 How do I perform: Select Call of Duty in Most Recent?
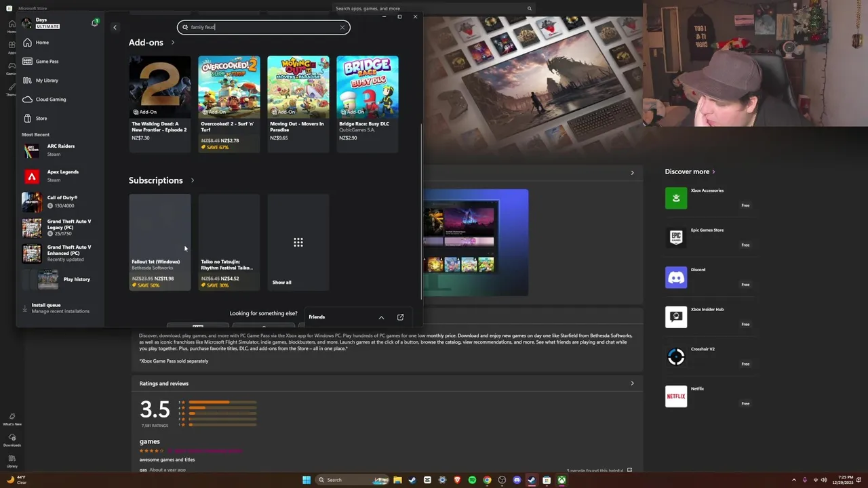[60, 201]
